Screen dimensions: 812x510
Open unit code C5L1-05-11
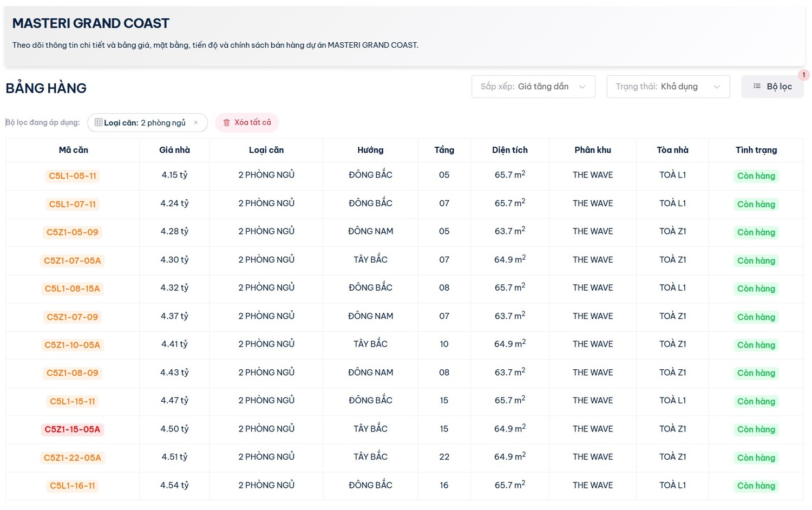pyautogui.click(x=73, y=176)
